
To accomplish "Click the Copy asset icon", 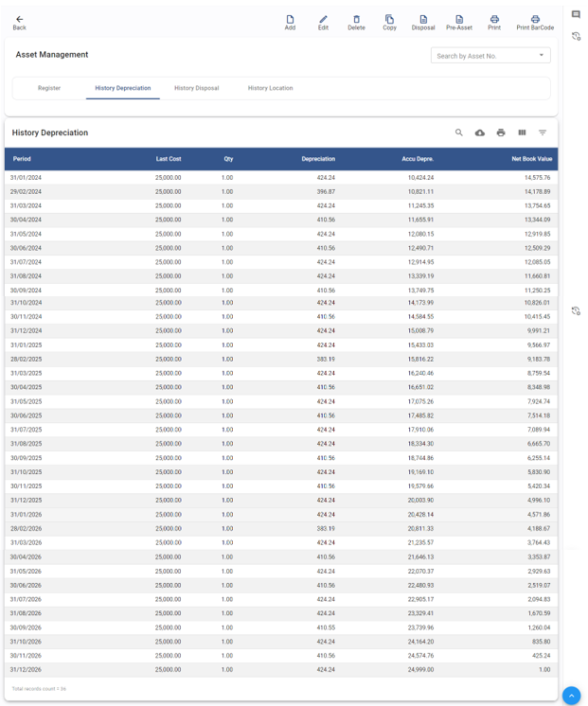I will click(389, 22).
